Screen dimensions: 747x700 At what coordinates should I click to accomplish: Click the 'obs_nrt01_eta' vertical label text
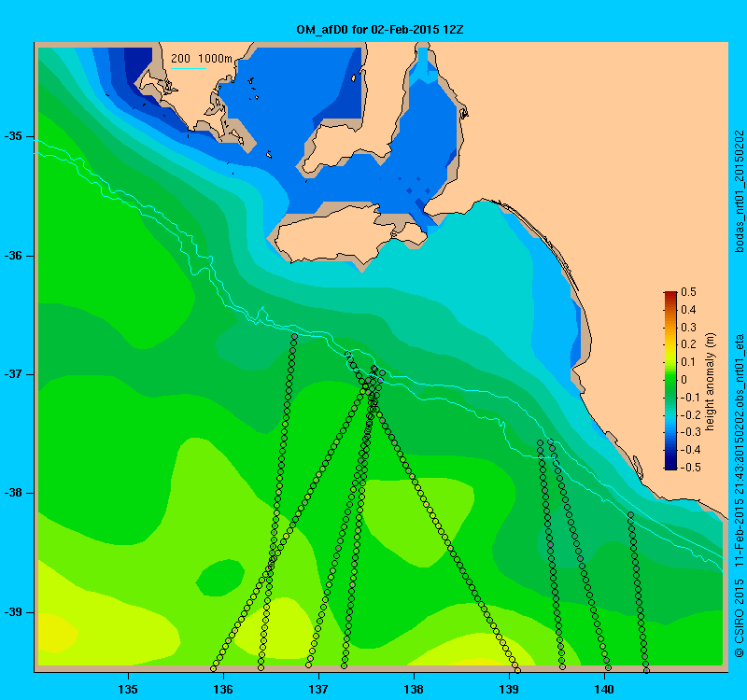pyautogui.click(x=739, y=371)
